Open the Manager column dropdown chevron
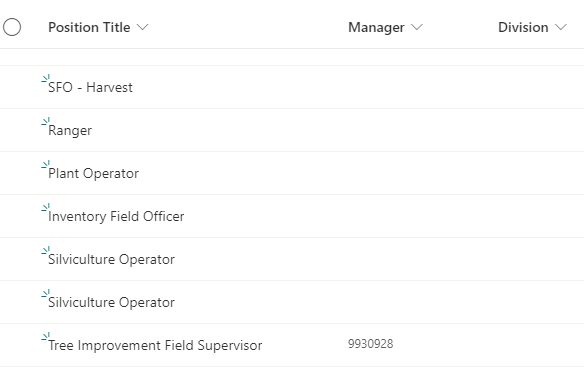 pyautogui.click(x=416, y=27)
